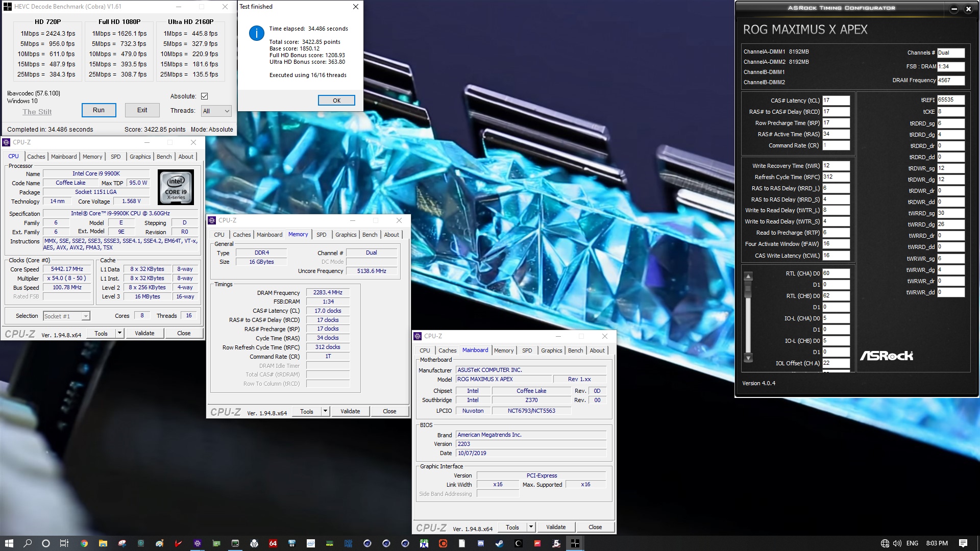
Task: Expand Tools arrow in CPU-Z CPU window
Action: click(x=119, y=333)
